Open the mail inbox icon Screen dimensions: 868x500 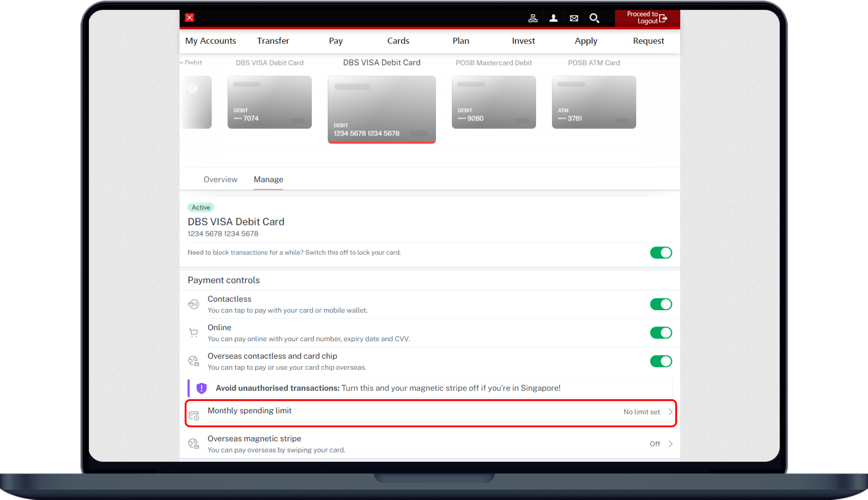tap(574, 18)
